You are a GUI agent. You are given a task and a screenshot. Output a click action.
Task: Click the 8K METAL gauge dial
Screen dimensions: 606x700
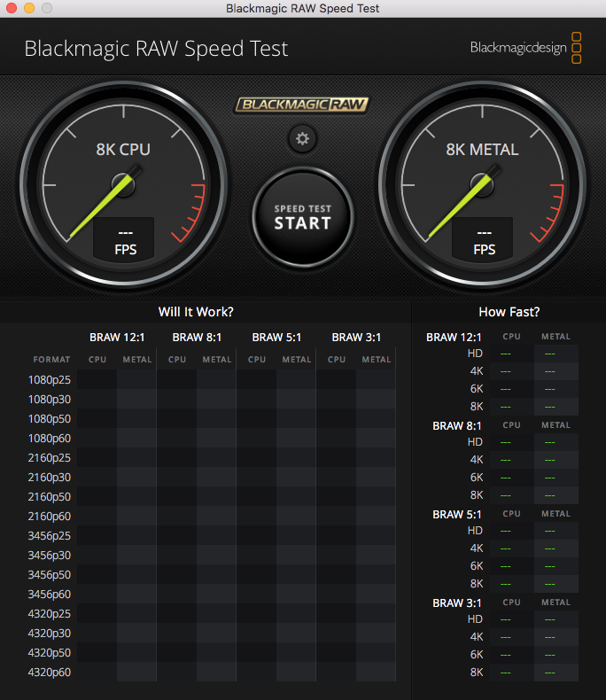(x=482, y=184)
